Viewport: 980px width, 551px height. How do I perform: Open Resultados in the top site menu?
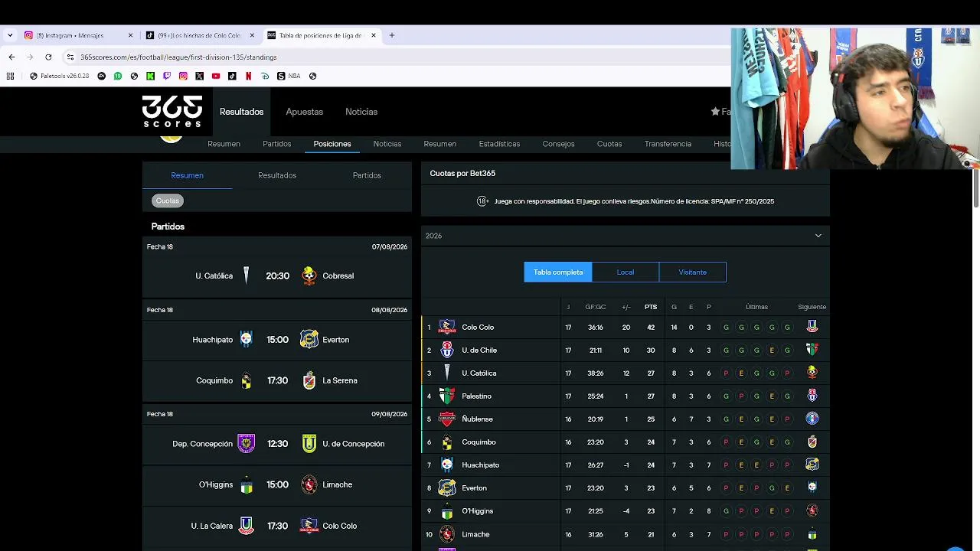pyautogui.click(x=242, y=112)
